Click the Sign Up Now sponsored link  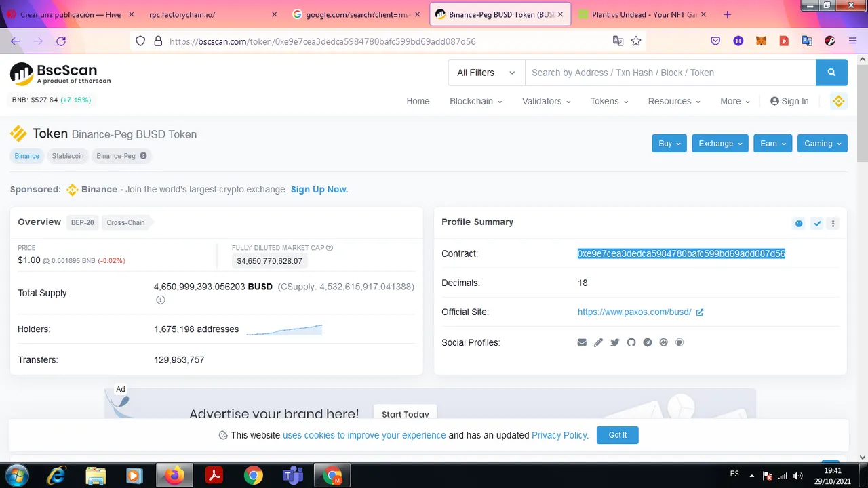pyautogui.click(x=319, y=190)
